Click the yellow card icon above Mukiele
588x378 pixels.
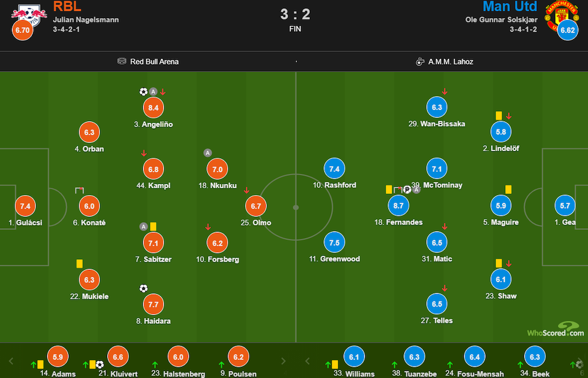79,265
